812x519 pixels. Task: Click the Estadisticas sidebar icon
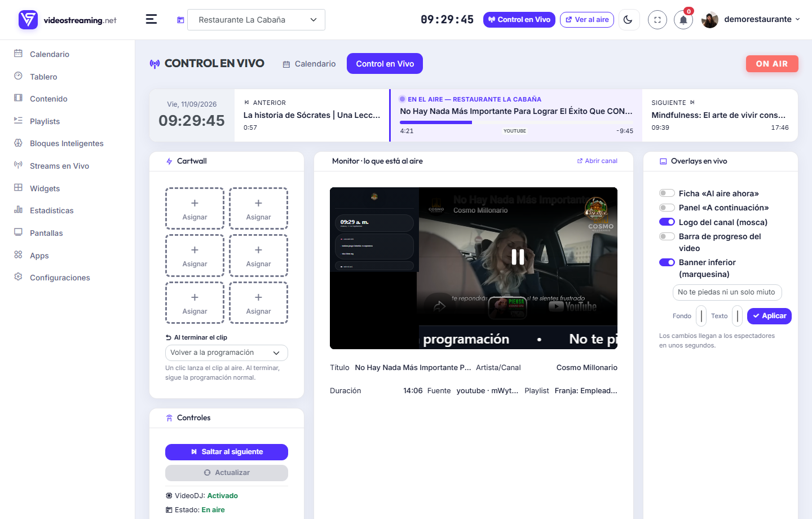(18, 210)
